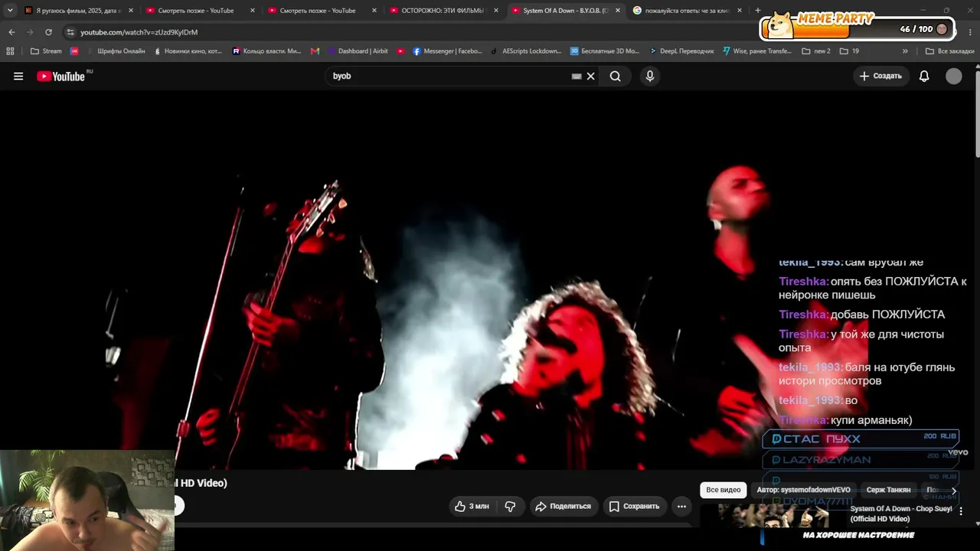This screenshot has width=980, height=551.
Task: Open the 'AEScripts Lockdown' bookmark
Action: pos(526,51)
